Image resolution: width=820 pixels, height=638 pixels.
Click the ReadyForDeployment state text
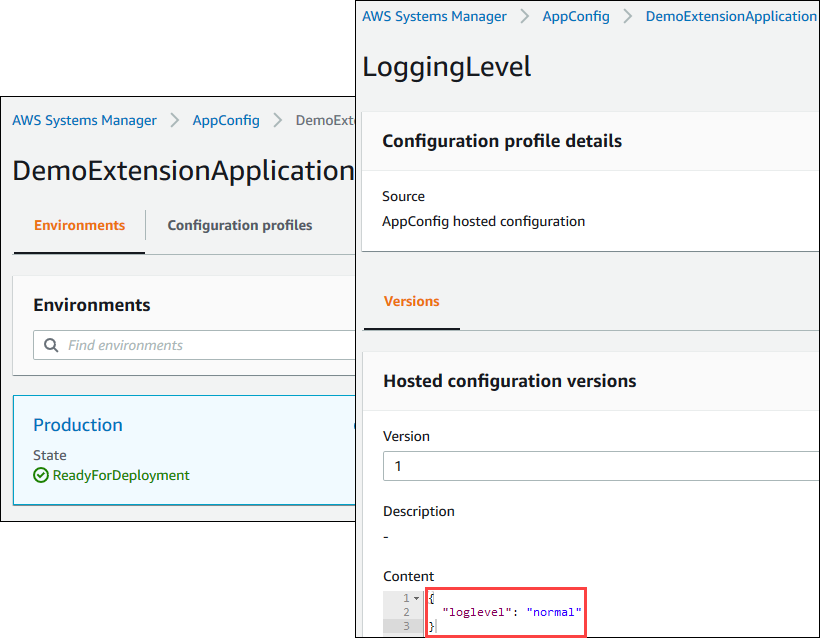[121, 475]
